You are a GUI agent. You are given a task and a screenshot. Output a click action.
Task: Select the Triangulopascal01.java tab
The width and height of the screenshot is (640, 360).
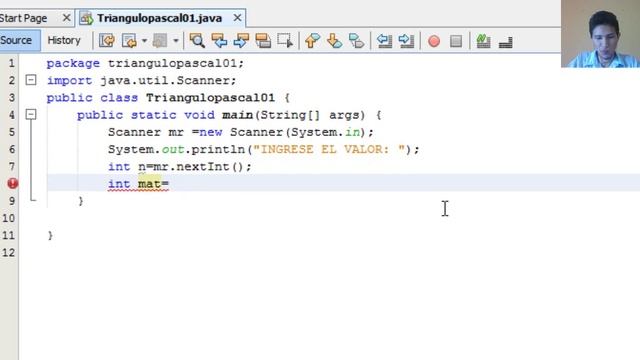click(x=159, y=18)
